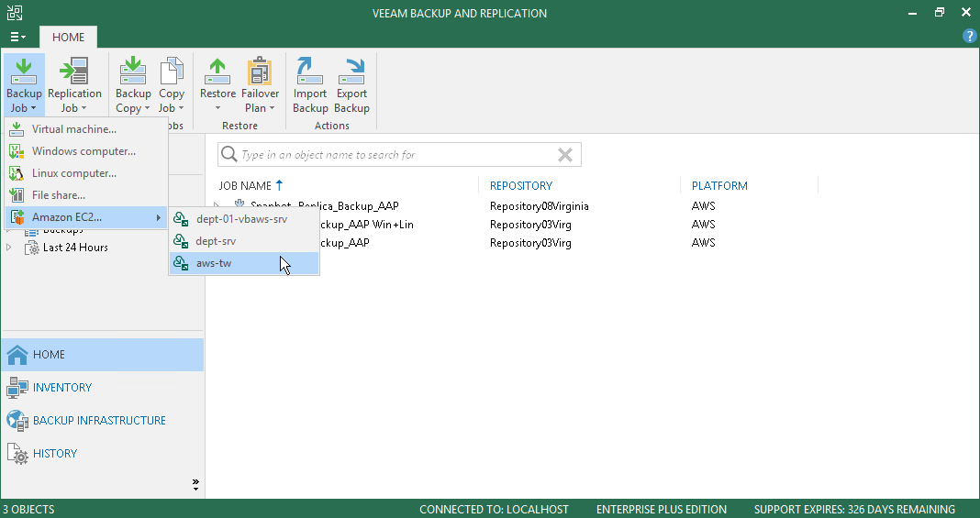This screenshot has height=518, width=980.
Task: Click the search magnifier icon
Action: 229,154
